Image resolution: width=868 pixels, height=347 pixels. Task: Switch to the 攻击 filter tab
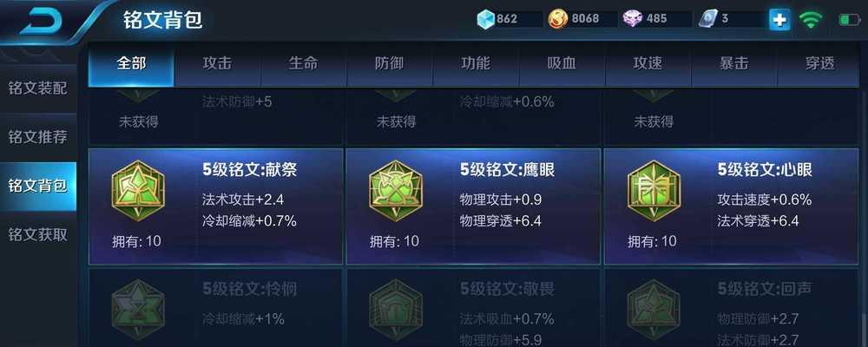click(217, 63)
